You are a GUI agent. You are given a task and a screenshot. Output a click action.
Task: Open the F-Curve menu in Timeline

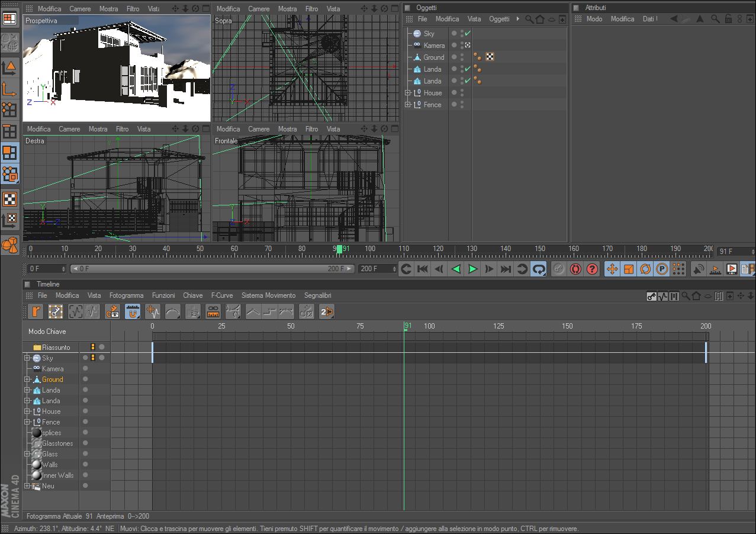pyautogui.click(x=221, y=295)
